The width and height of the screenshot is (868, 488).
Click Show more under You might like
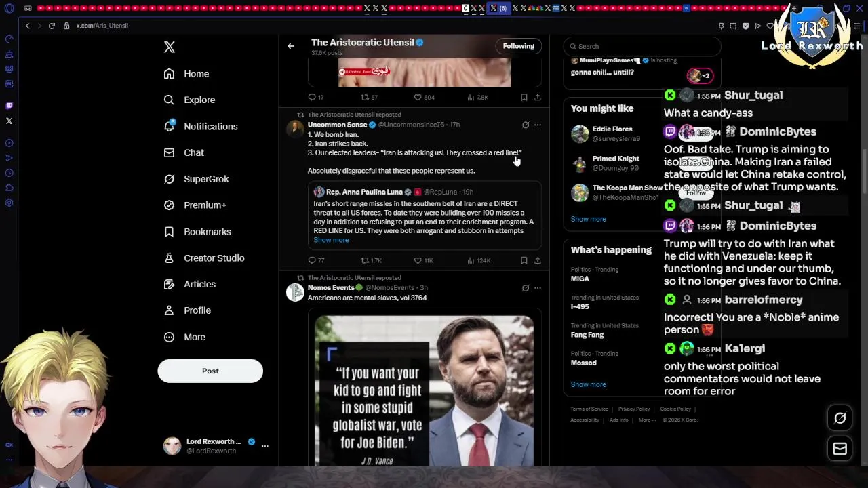pyautogui.click(x=588, y=219)
